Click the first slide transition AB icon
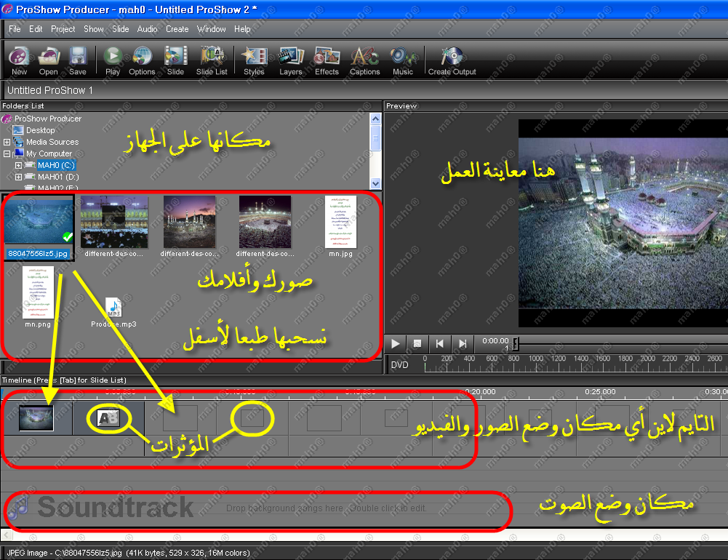Image resolution: width=728 pixels, height=560 pixels. pyautogui.click(x=108, y=418)
